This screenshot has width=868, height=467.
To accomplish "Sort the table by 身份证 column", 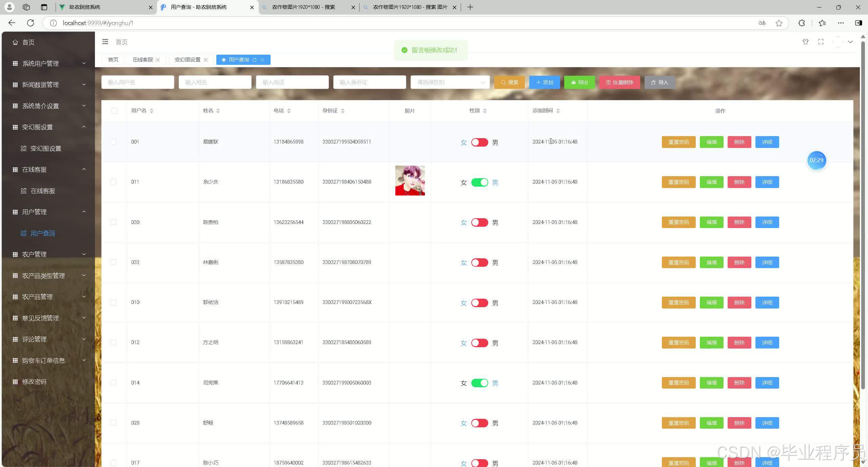I will [343, 111].
